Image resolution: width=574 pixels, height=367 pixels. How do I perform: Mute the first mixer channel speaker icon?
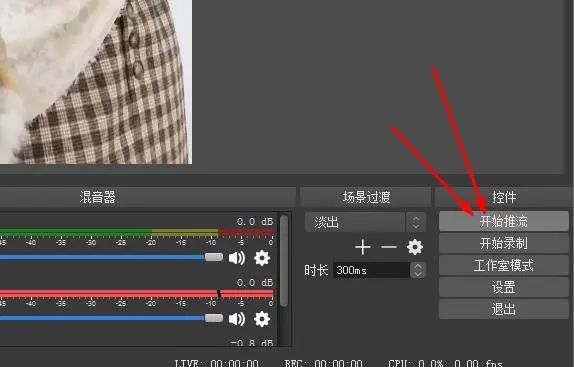pyautogui.click(x=236, y=258)
